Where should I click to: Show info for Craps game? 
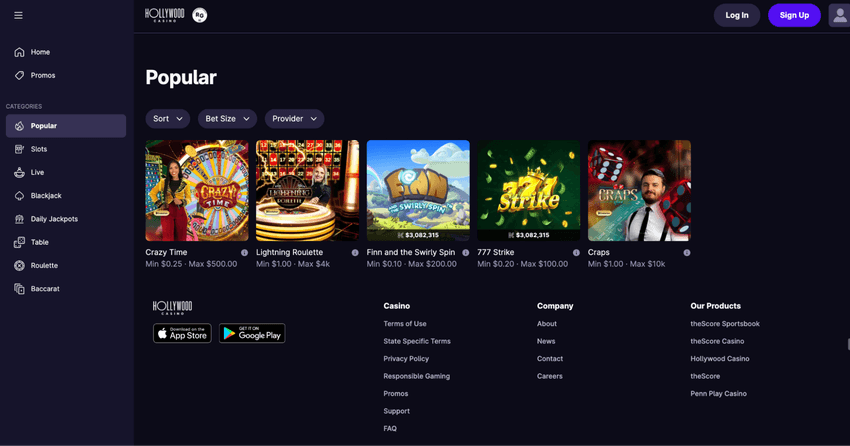(687, 253)
